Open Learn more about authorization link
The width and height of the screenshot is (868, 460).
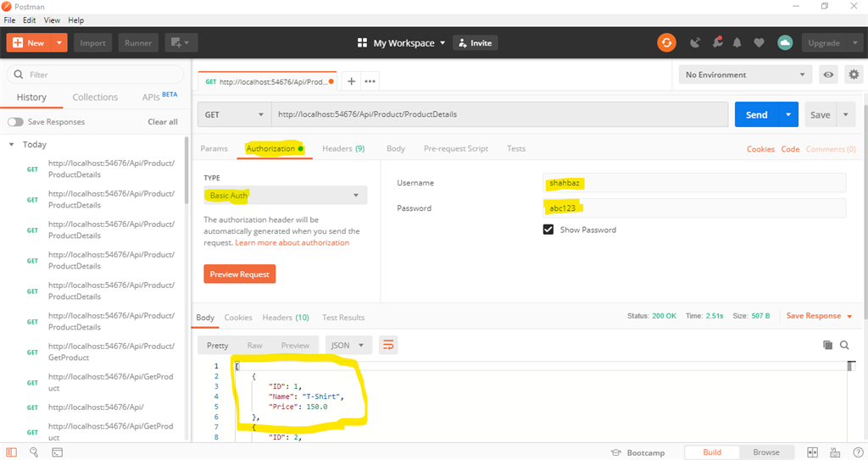292,242
